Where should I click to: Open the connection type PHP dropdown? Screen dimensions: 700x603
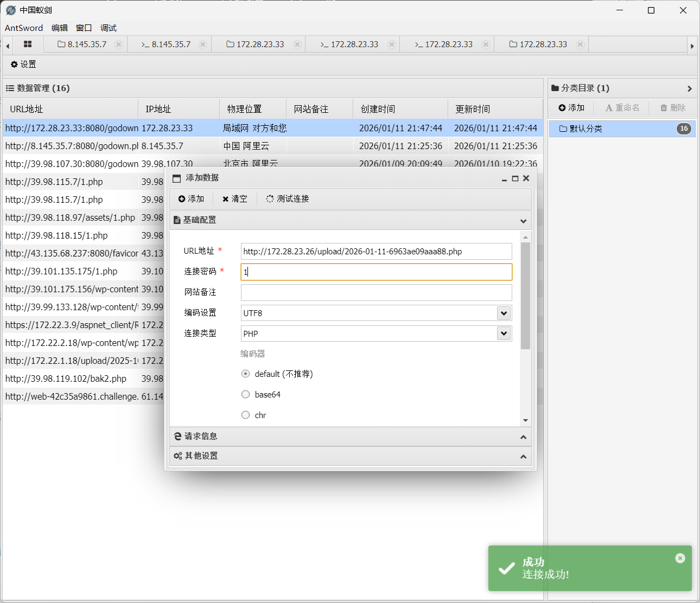504,333
